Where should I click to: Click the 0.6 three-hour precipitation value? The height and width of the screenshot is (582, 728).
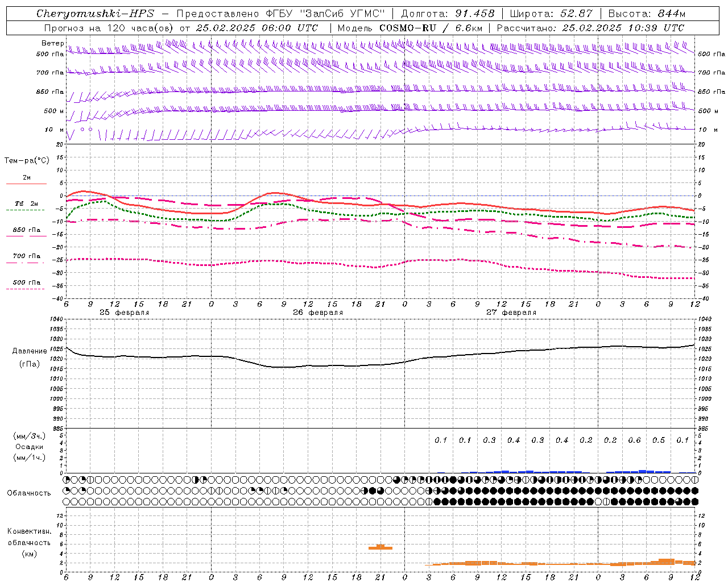point(634,440)
